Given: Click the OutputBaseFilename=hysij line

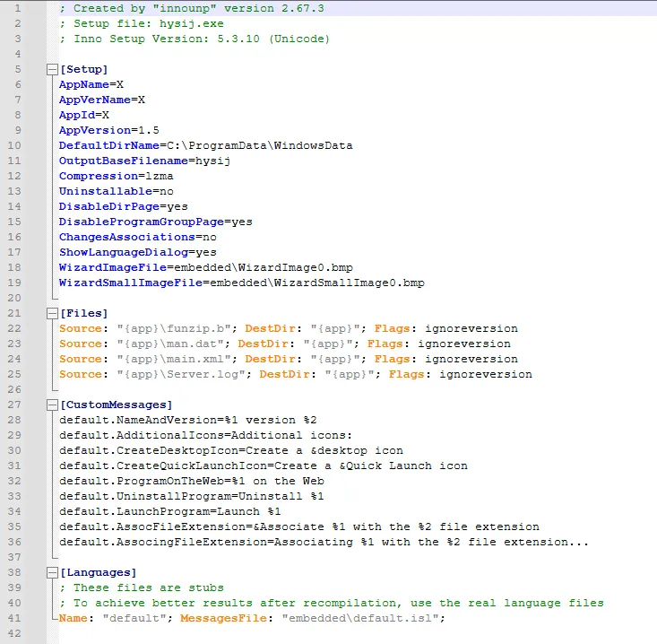Looking at the screenshot, I should (144, 161).
